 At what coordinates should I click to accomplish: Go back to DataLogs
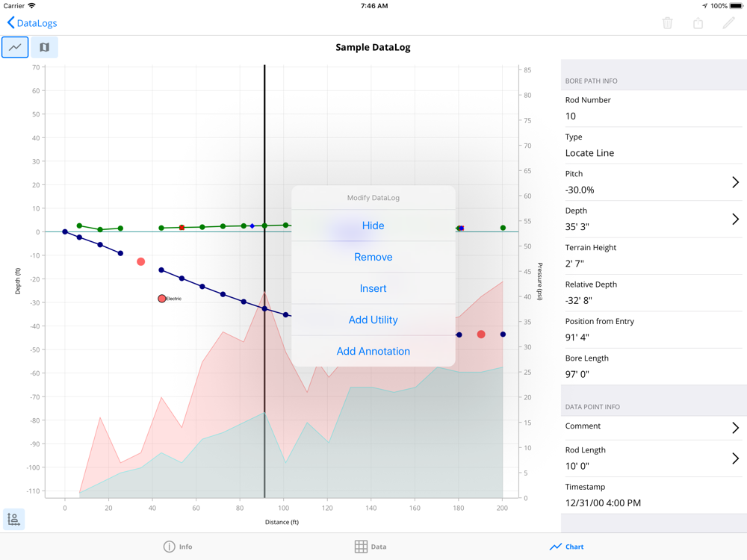pyautogui.click(x=32, y=23)
